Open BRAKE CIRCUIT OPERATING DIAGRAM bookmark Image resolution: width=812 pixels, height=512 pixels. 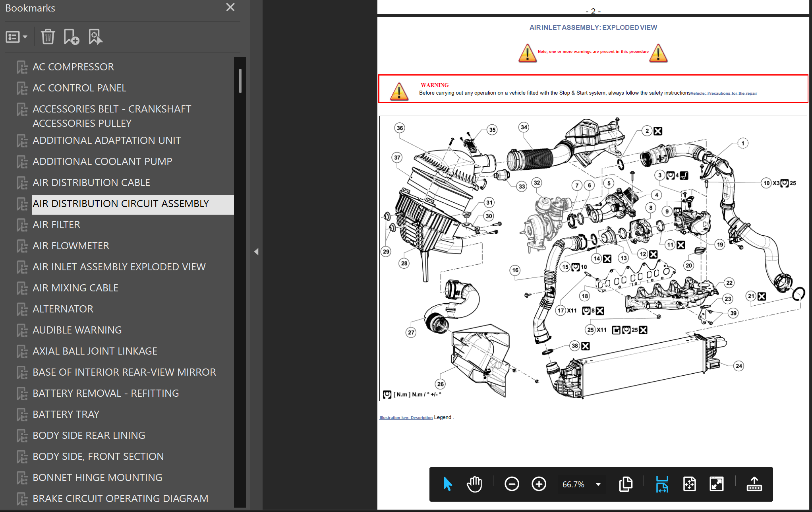coord(120,498)
